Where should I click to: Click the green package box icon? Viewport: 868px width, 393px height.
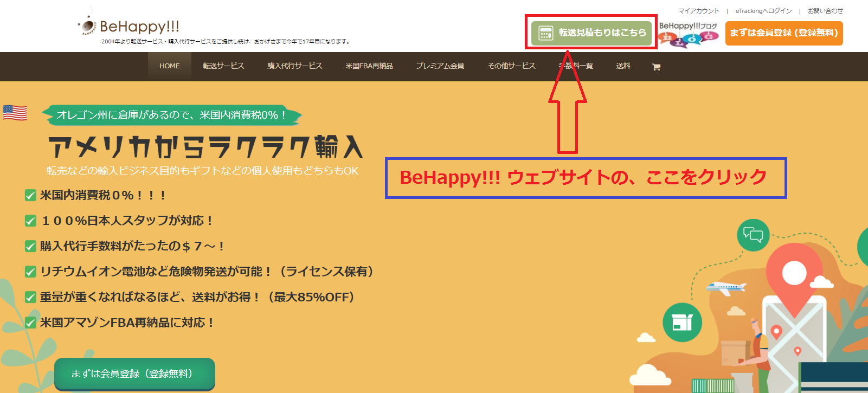(682, 322)
